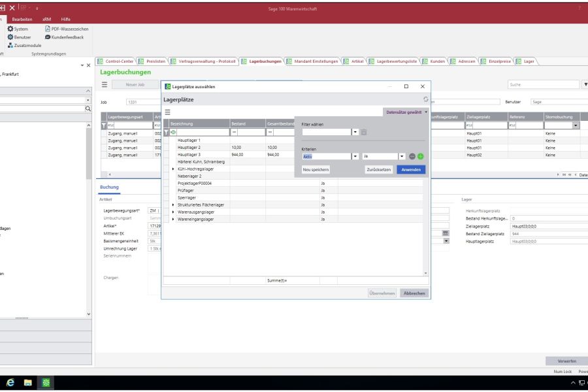Click the hamburger menu in Lagerplätze dialog
Image resolution: width=588 pixels, height=392 pixels.
tap(168, 112)
